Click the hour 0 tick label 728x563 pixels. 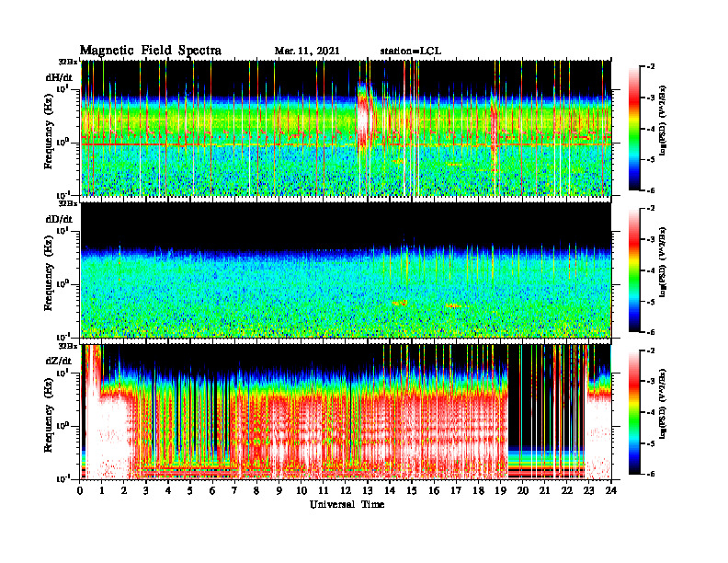click(x=80, y=490)
